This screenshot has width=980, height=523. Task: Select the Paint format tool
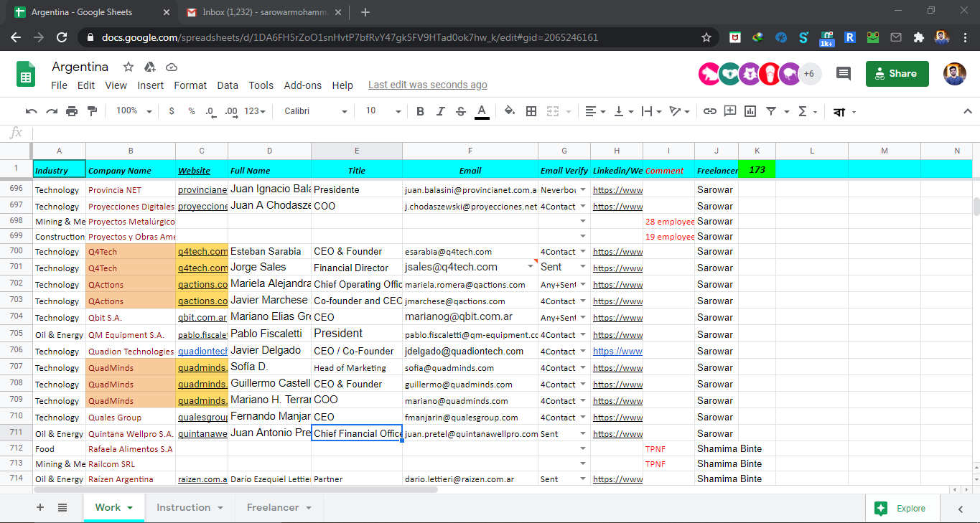pyautogui.click(x=92, y=111)
